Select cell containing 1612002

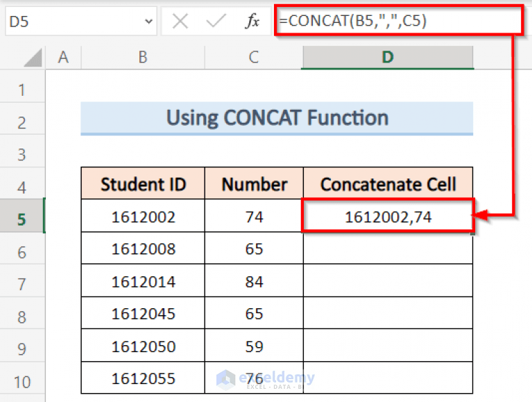click(143, 217)
